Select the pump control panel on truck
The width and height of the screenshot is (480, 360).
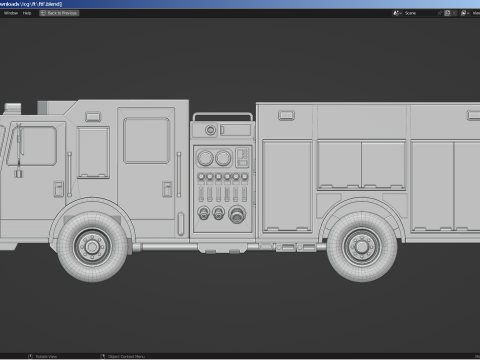point(223,189)
